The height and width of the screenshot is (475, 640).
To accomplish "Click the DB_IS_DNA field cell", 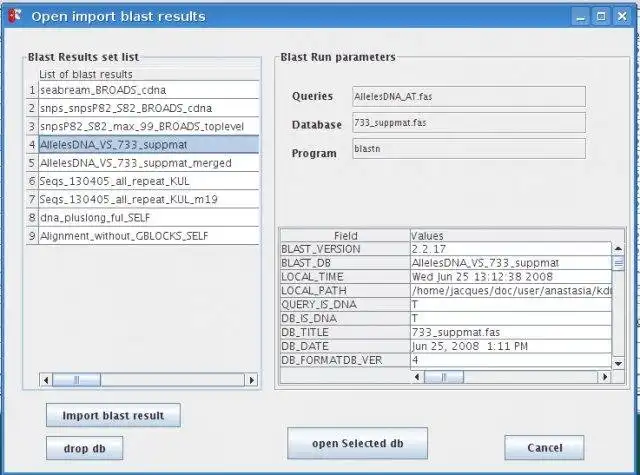I will click(x=345, y=318).
